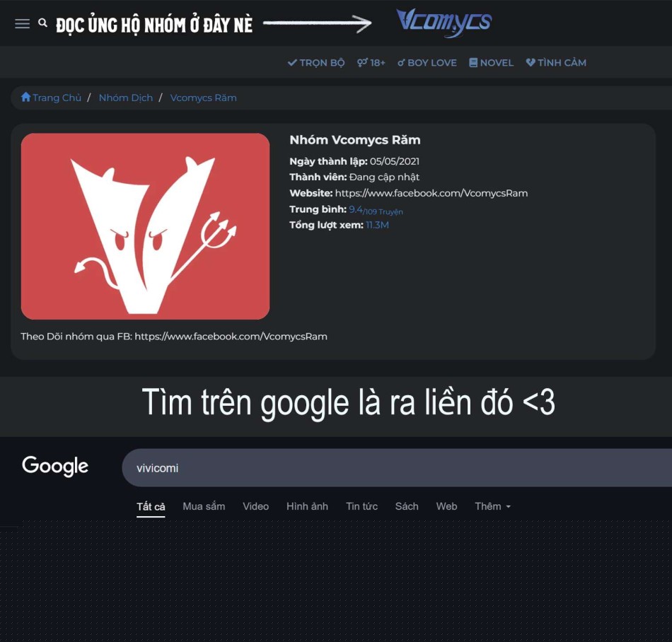Switch to the Hình ảnh search tab
The image size is (672, 642).
pyautogui.click(x=307, y=506)
